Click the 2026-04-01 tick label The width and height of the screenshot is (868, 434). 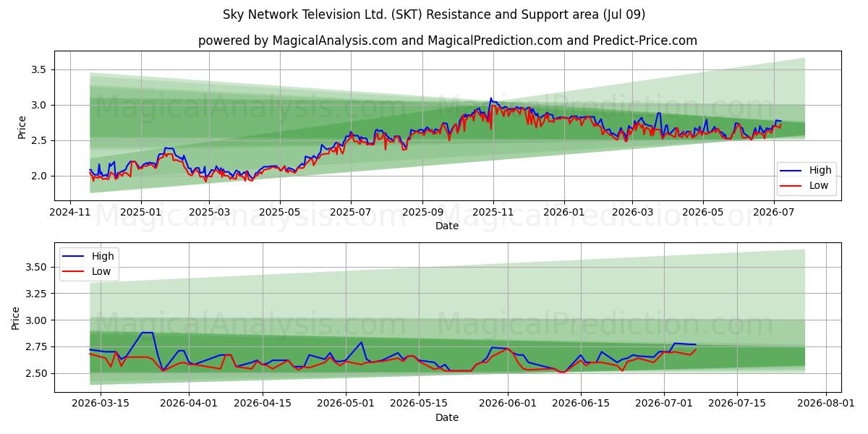(190, 404)
